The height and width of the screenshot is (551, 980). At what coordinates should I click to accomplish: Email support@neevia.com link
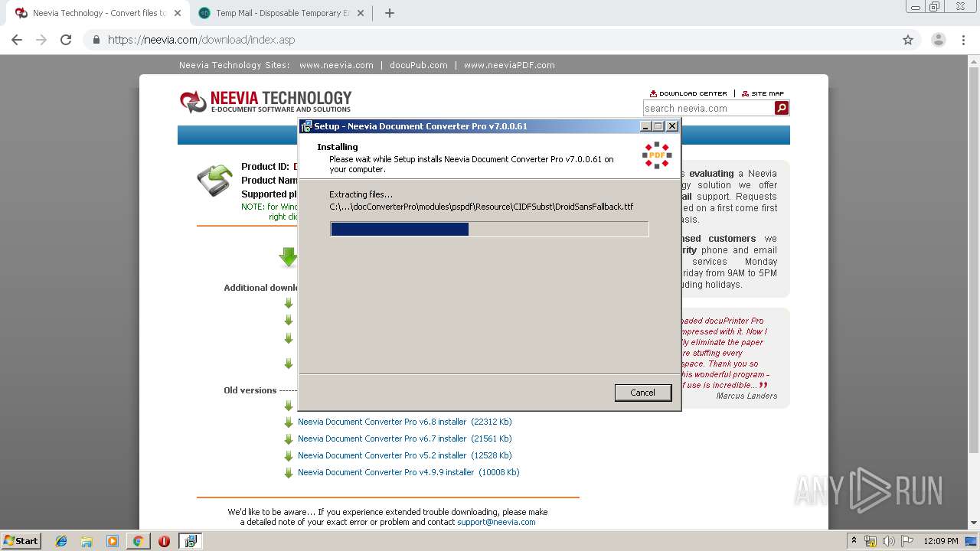point(496,522)
